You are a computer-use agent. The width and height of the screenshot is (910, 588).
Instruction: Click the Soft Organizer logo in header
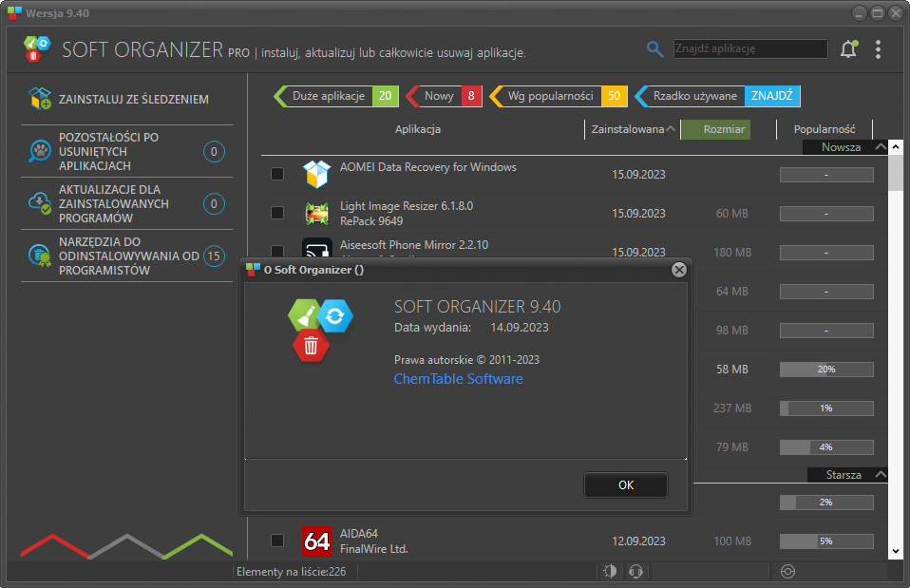37,48
